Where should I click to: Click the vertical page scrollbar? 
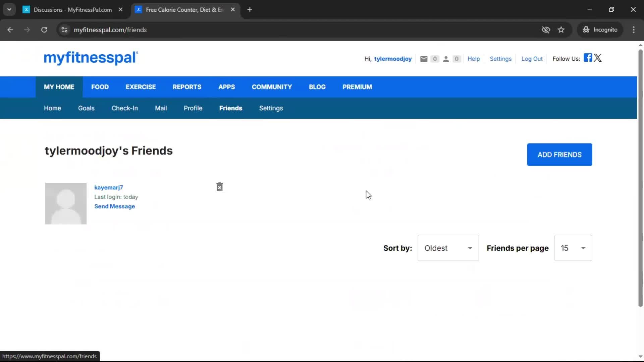point(640,178)
